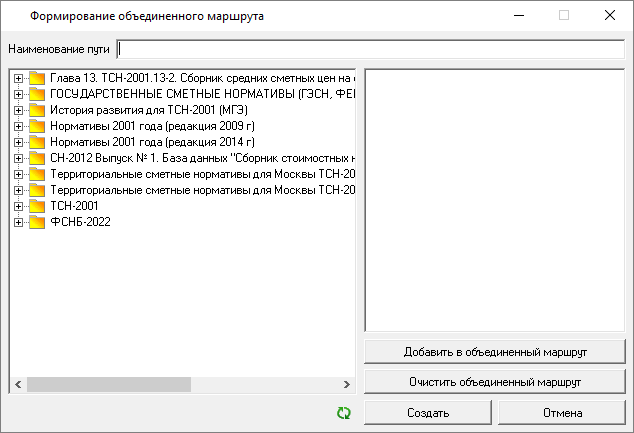Click the folder icon beside Глава 13
This screenshot has width=634, height=433.
point(37,78)
